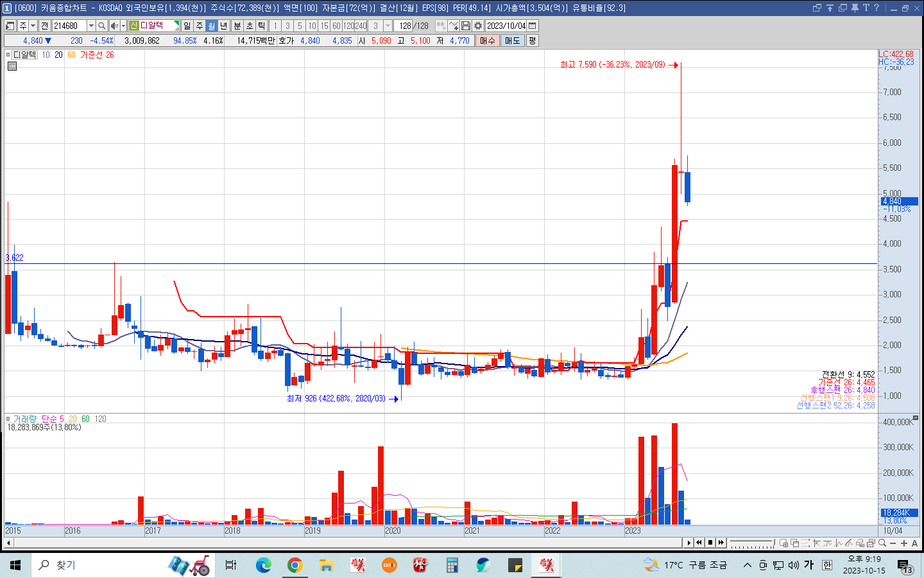Open the stock search magnifier icon

101,26
